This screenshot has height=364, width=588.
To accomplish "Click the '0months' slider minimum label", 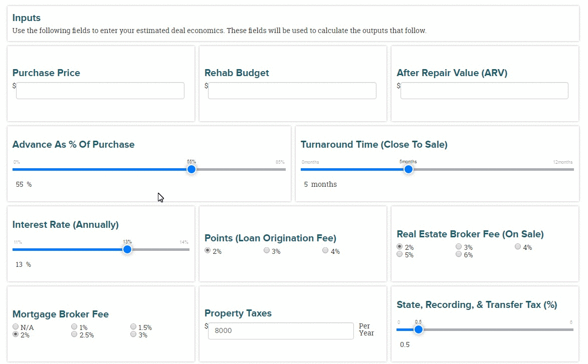I will click(x=310, y=162).
